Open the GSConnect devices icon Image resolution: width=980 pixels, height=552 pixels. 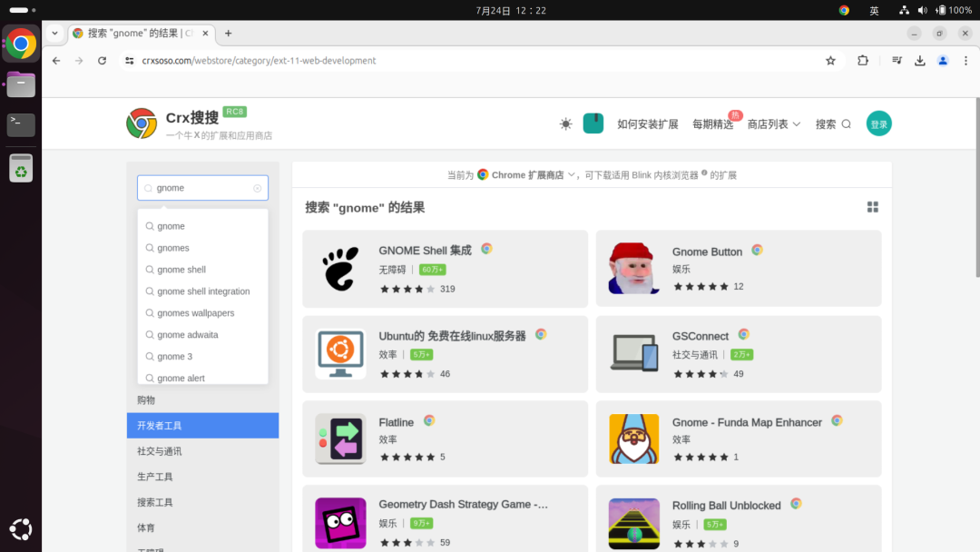click(x=633, y=354)
